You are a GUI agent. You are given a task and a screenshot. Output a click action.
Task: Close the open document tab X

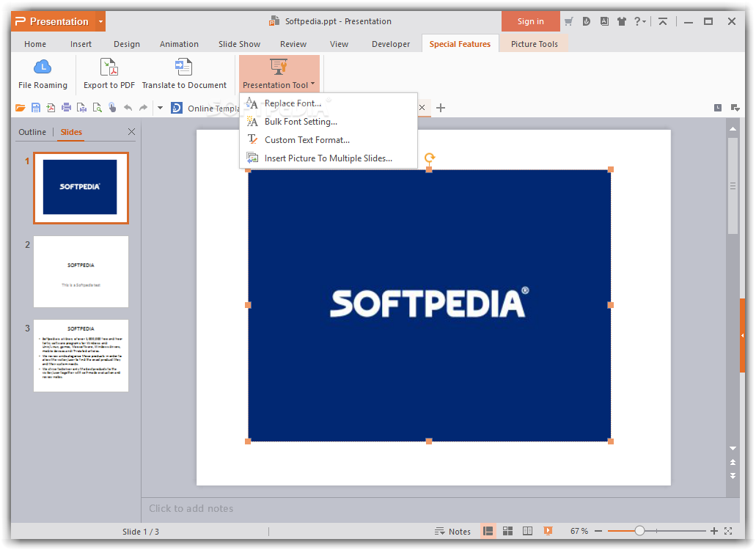(422, 108)
